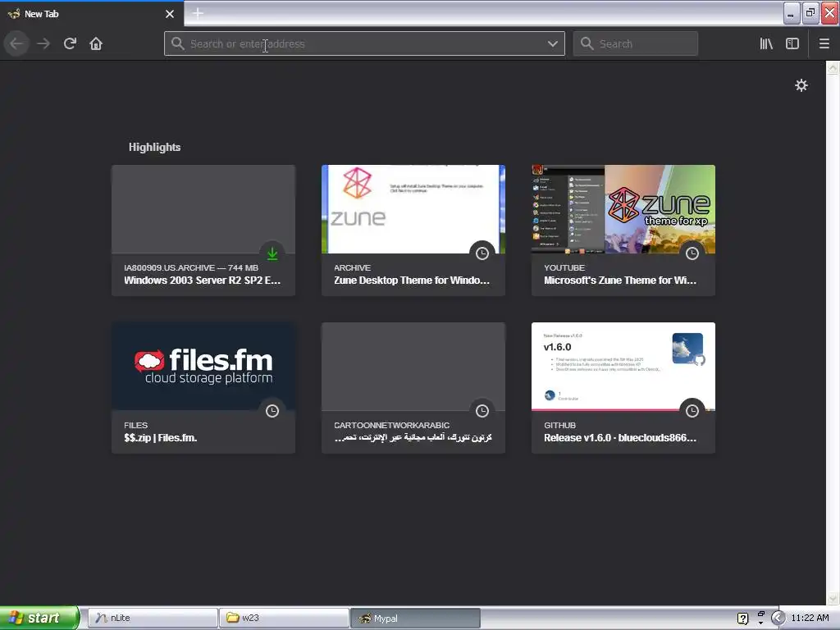Screen dimensions: 840x630
Task: Switch to nLite in the taskbar
Action: coord(153,618)
